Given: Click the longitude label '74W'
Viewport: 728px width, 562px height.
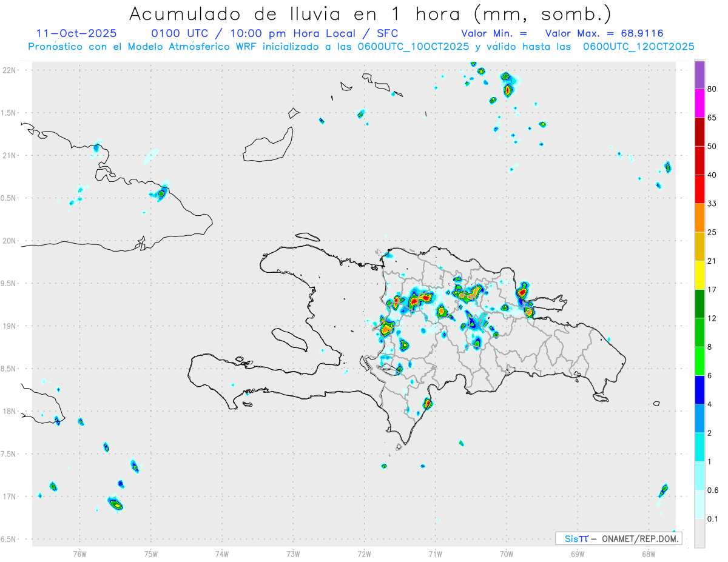Looking at the screenshot, I should point(222,554).
